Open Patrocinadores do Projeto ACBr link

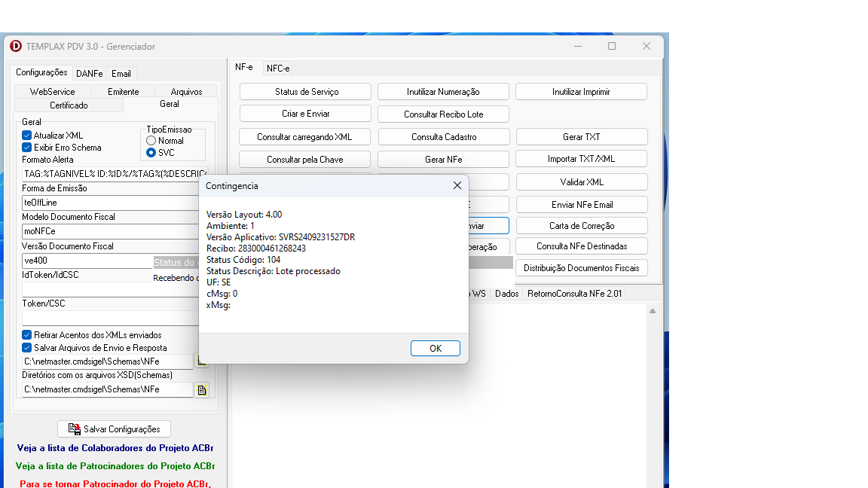click(115, 466)
